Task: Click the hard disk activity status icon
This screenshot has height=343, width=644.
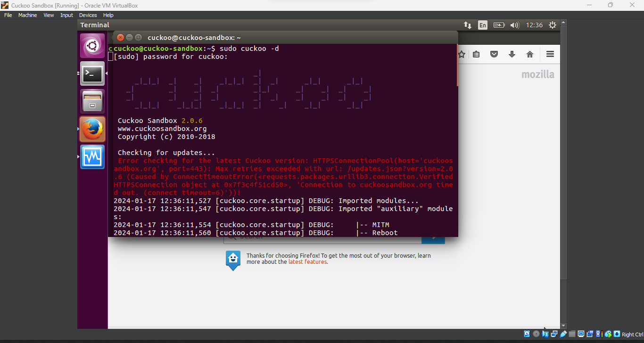Action: tap(527, 334)
